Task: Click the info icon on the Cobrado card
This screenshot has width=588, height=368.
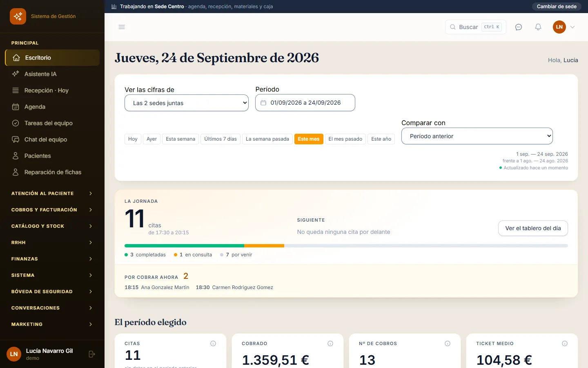Action: (330, 343)
